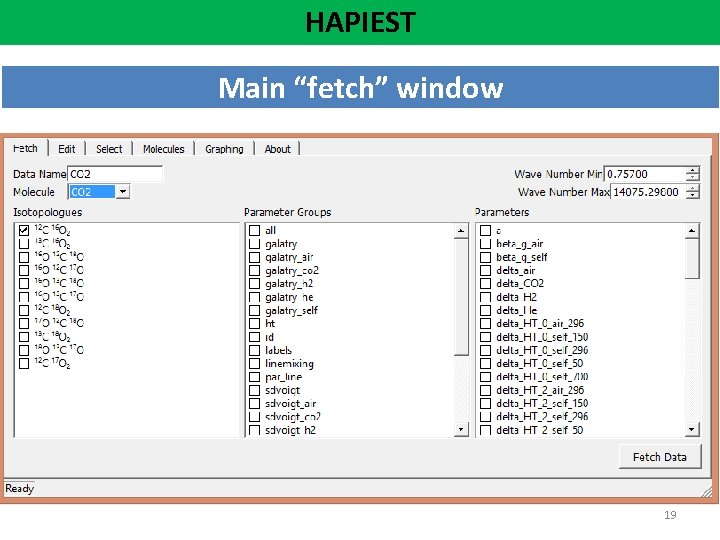Go to the Molecules tab

pyautogui.click(x=163, y=149)
